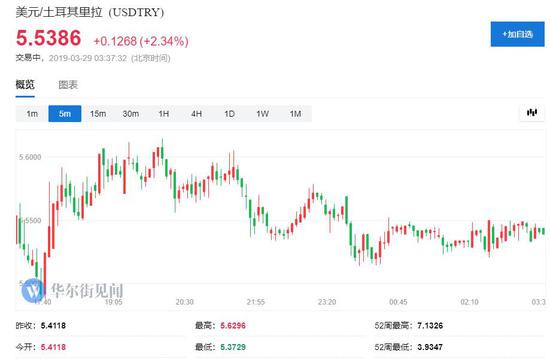Select the 1m timeframe
The image size is (550, 362).
click(32, 114)
